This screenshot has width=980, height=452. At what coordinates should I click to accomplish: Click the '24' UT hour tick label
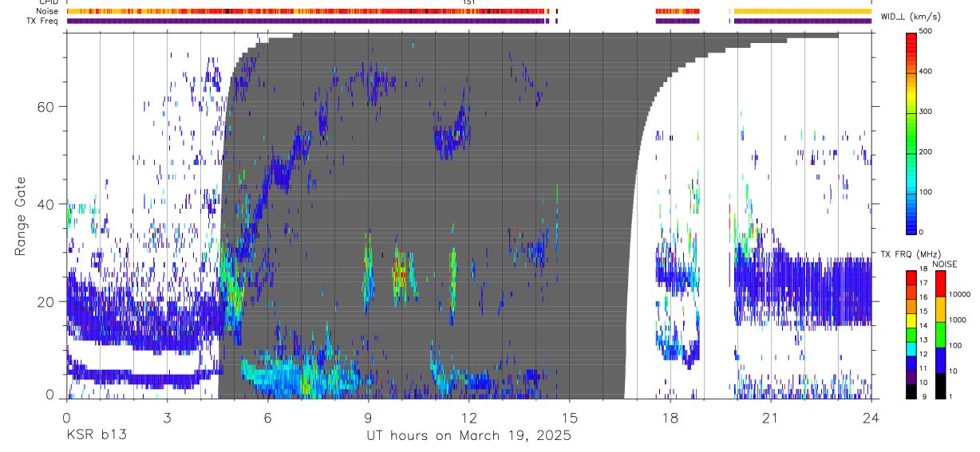point(871,418)
